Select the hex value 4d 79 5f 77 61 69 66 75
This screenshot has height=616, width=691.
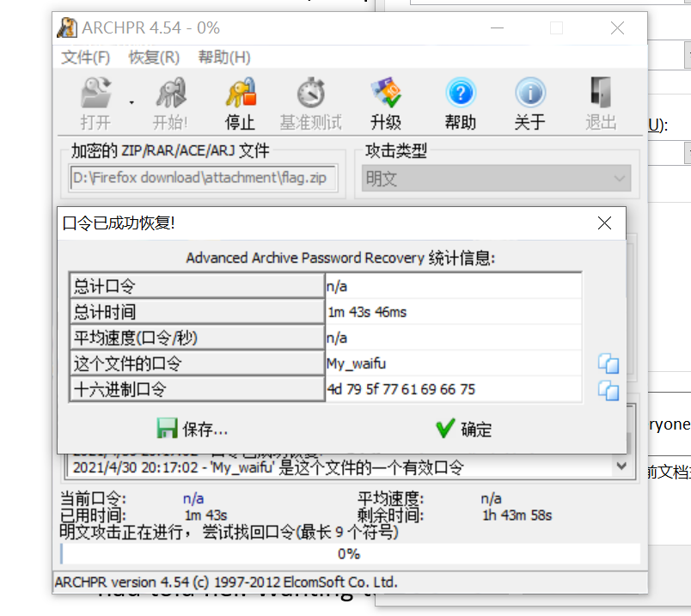pyautogui.click(x=454, y=389)
